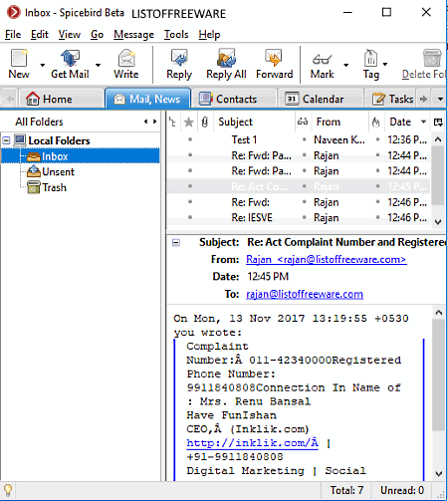Toggle junk status of Re: IESVE message
The height and width of the screenshot is (501, 448).
[x=377, y=218]
